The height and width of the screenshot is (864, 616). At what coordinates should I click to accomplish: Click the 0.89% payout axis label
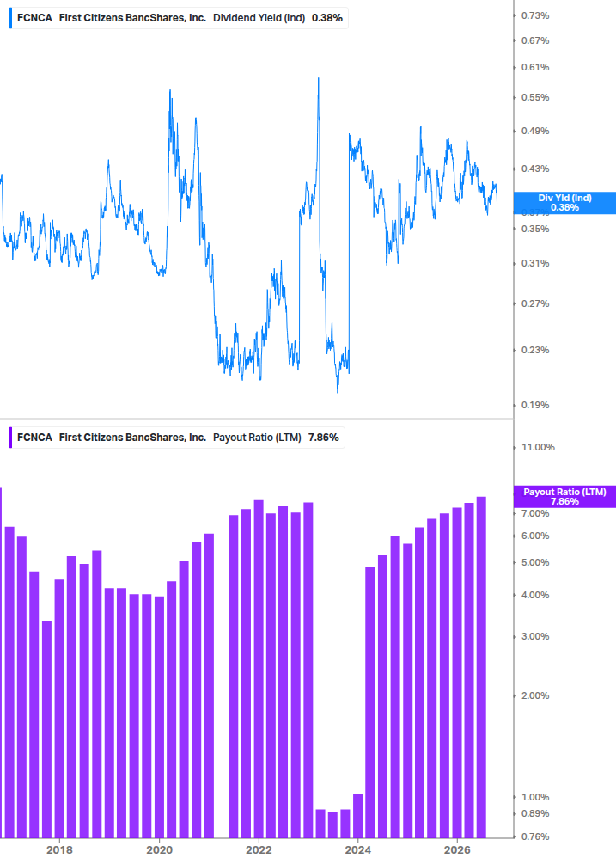(x=535, y=813)
